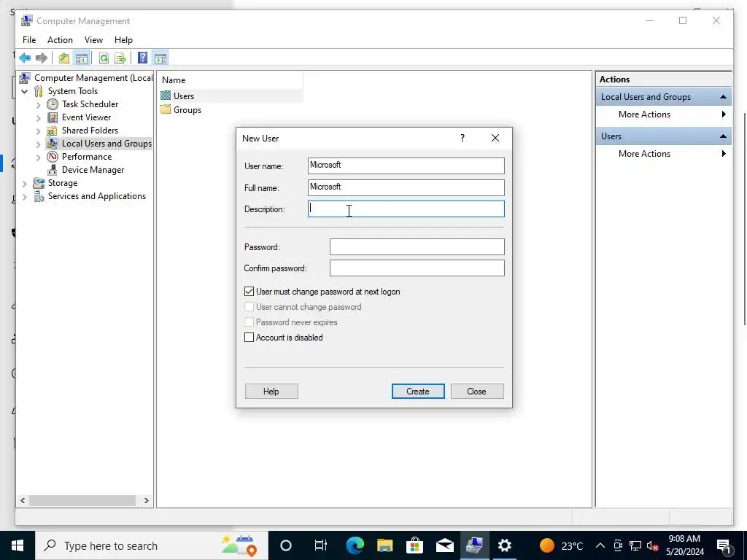
Task: Collapse the Users actions section
Action: (723, 136)
